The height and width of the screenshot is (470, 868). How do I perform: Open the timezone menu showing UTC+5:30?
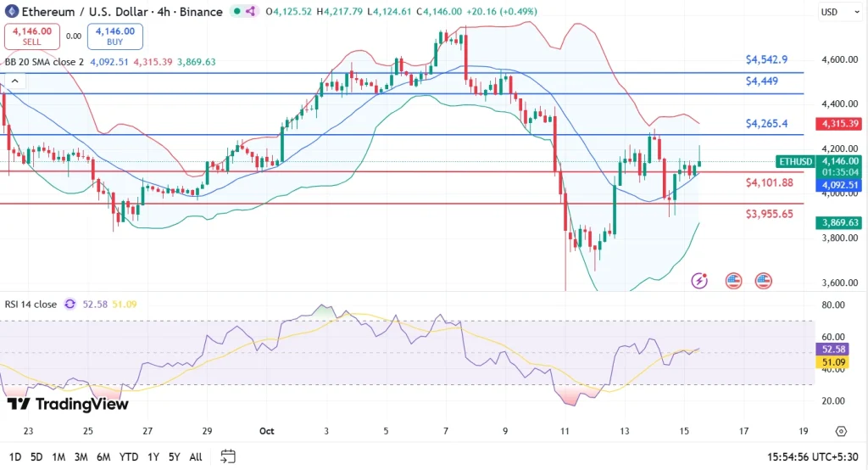(813, 456)
